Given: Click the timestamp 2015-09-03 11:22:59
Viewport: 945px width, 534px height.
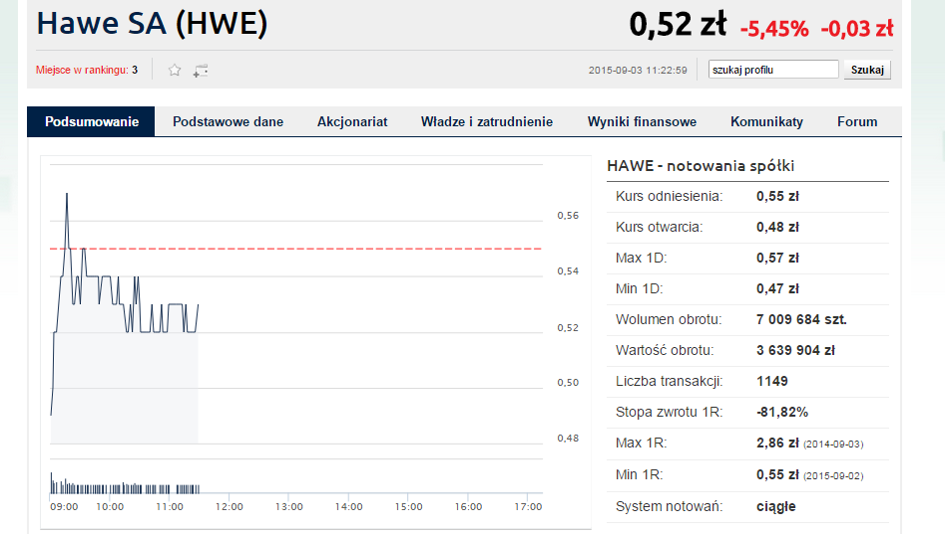Looking at the screenshot, I should 638,70.
